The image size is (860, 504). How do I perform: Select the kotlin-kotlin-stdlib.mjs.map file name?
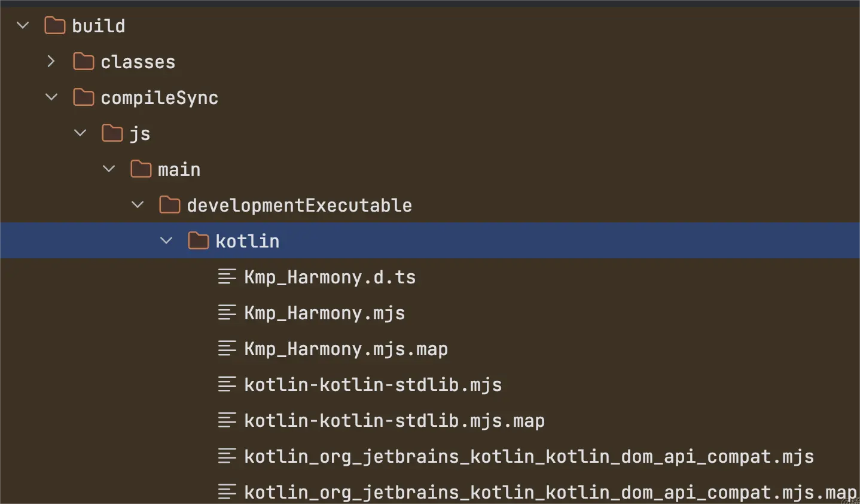click(395, 420)
